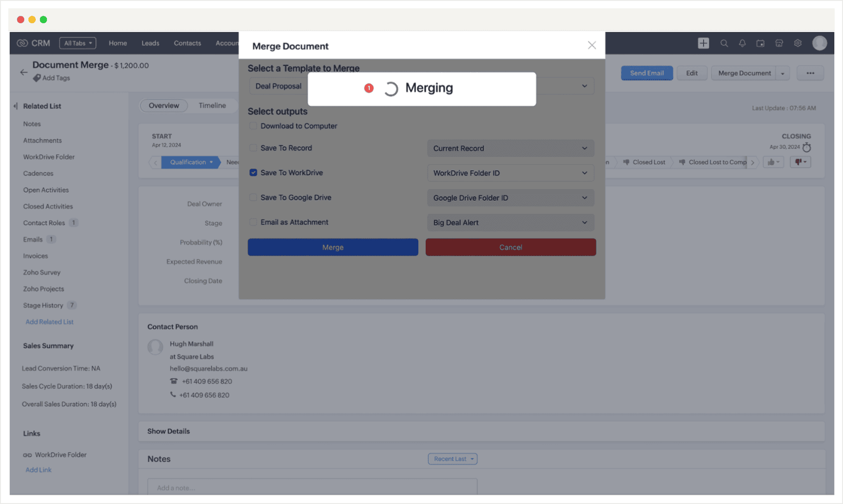
Task: Open the search magnifier icon
Action: coord(724,43)
